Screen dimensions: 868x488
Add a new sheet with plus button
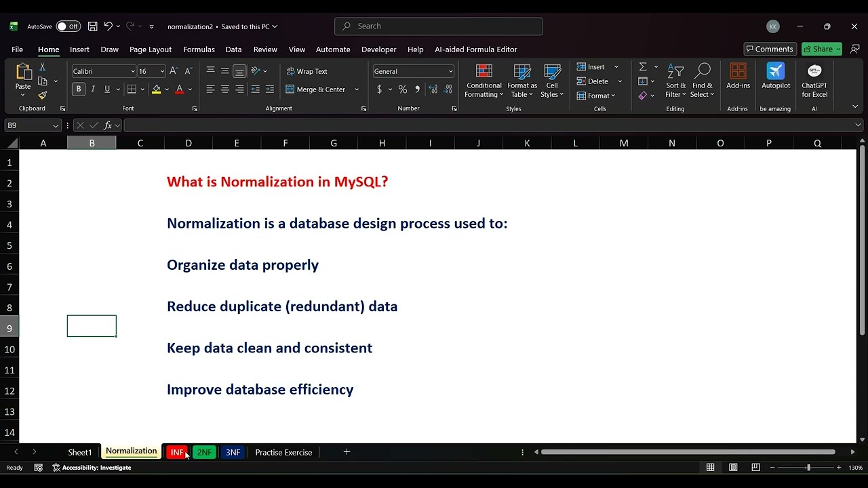(347, 452)
